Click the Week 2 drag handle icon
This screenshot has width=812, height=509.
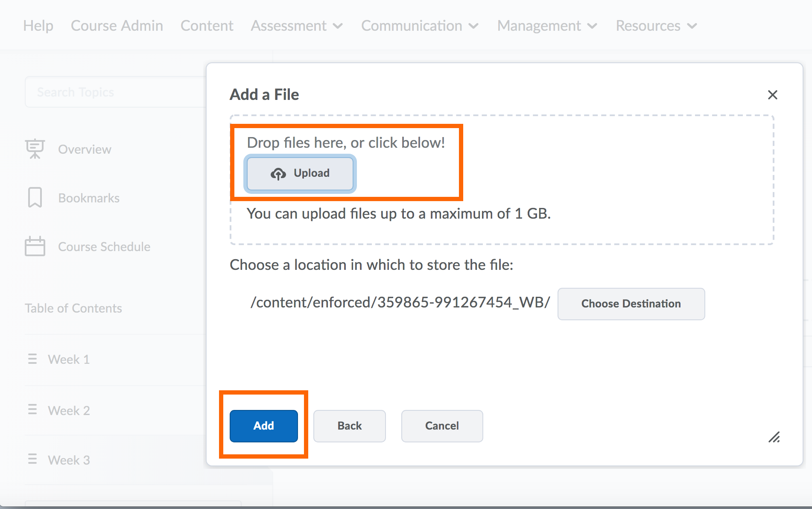(x=32, y=410)
